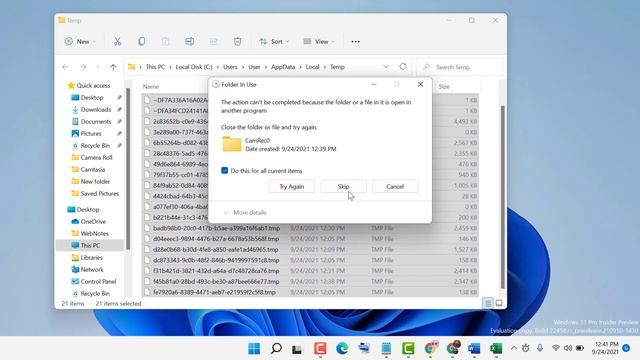This screenshot has width=640, height=360.
Task: Open the New dropdown menu
Action: click(80, 42)
